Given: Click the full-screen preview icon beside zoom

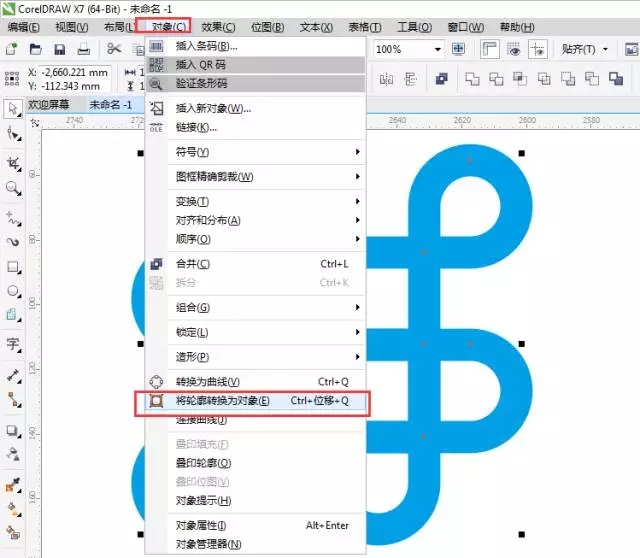Looking at the screenshot, I should [458, 49].
